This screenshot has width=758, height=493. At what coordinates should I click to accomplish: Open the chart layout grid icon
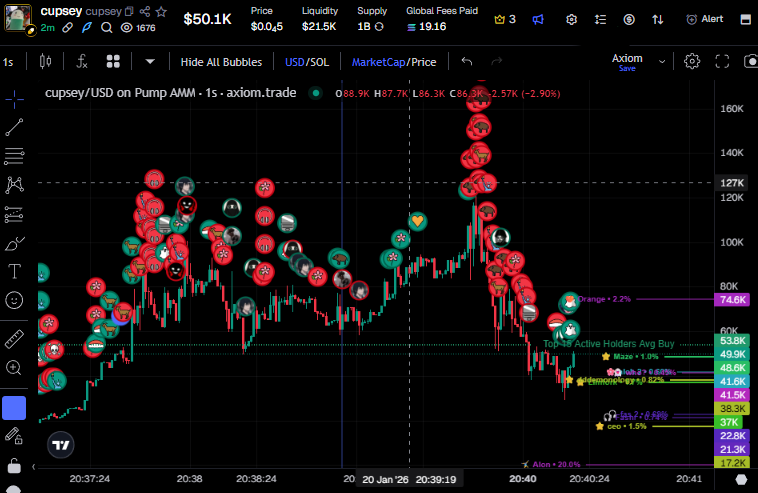coord(113,61)
